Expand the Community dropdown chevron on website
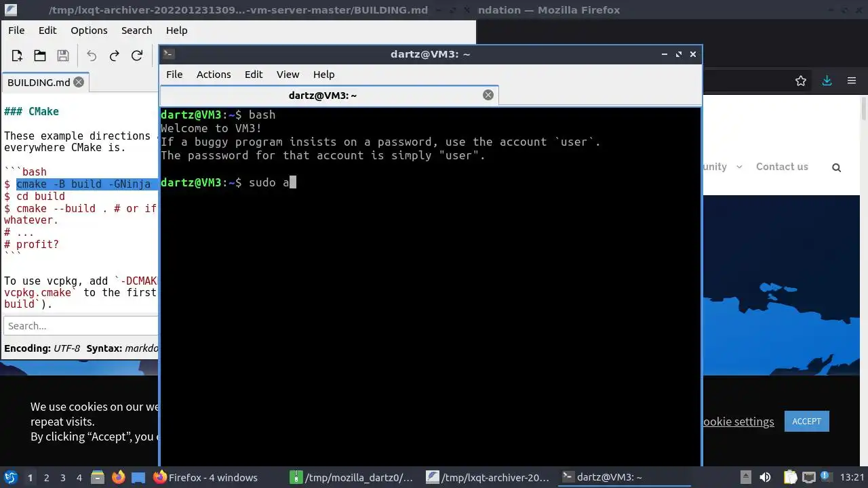 pyautogui.click(x=739, y=167)
